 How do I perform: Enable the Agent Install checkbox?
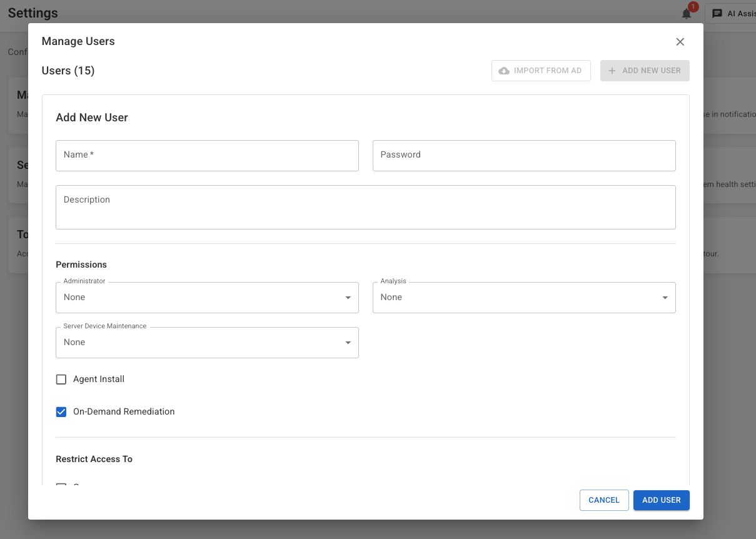(61, 380)
